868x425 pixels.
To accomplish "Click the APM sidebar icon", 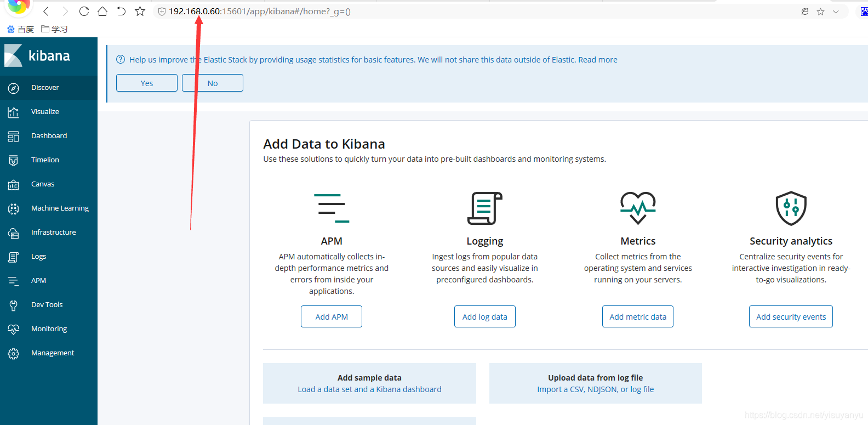I will (14, 281).
